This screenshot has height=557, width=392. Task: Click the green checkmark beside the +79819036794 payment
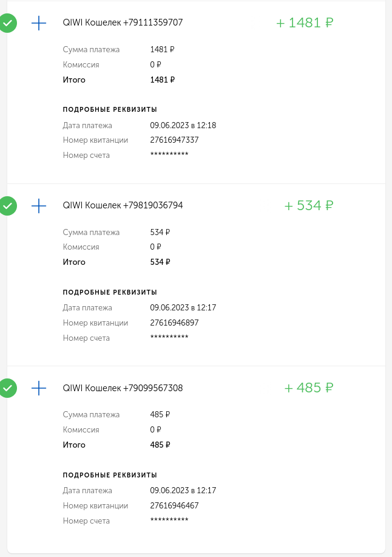point(7,206)
